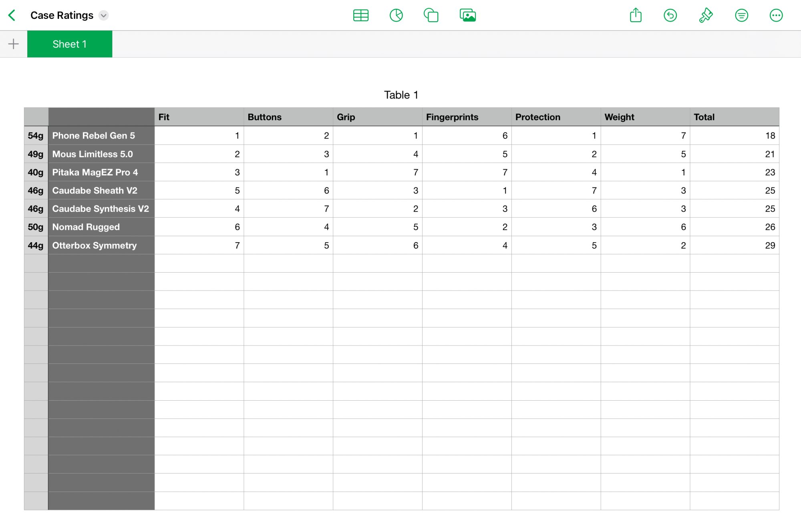Open the format paintbrush icon
This screenshot has height=532, width=801.
[706, 15]
